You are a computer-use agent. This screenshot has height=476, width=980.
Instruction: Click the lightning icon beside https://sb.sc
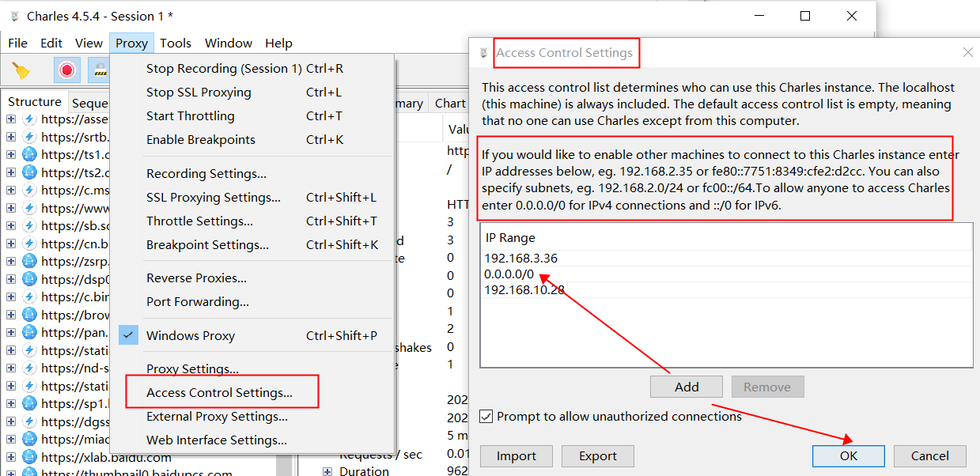(x=30, y=225)
